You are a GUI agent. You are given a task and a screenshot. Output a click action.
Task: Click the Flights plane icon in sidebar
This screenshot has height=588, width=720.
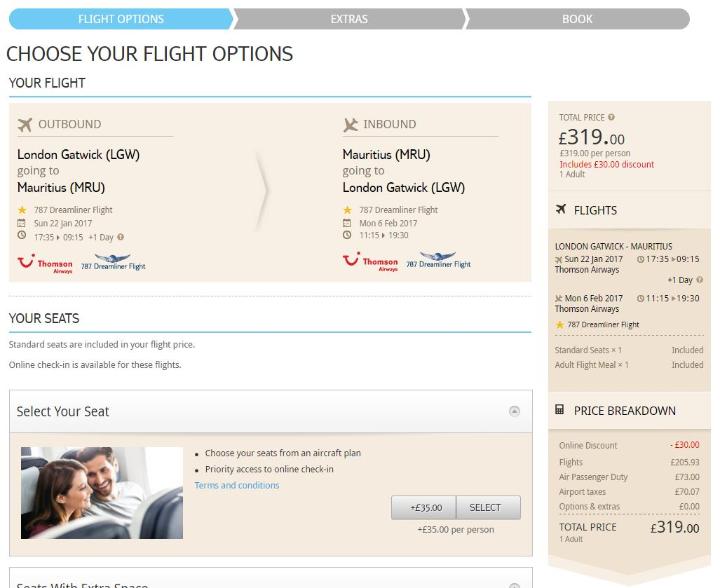coord(561,209)
